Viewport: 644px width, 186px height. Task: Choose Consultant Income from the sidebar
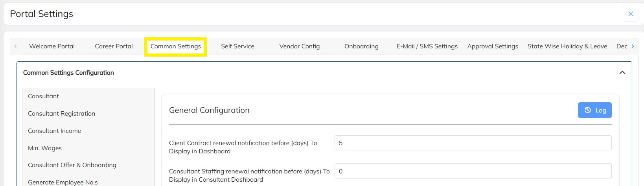click(x=54, y=131)
